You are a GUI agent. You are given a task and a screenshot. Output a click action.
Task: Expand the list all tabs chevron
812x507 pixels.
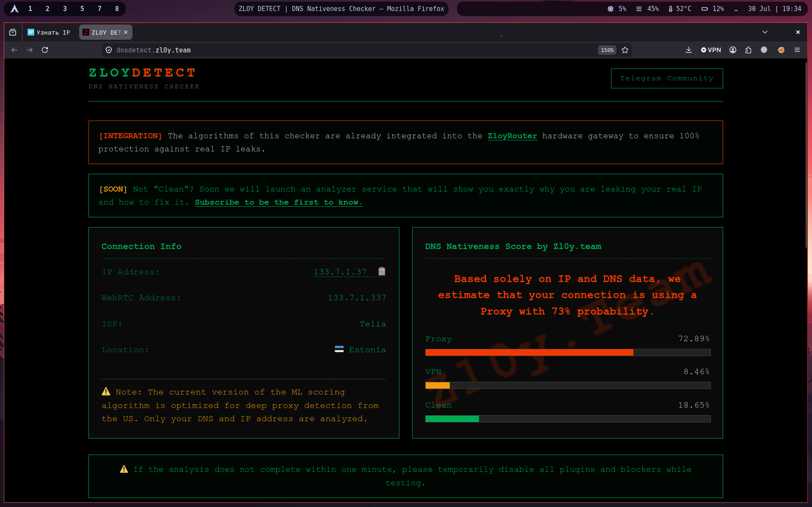coord(765,32)
